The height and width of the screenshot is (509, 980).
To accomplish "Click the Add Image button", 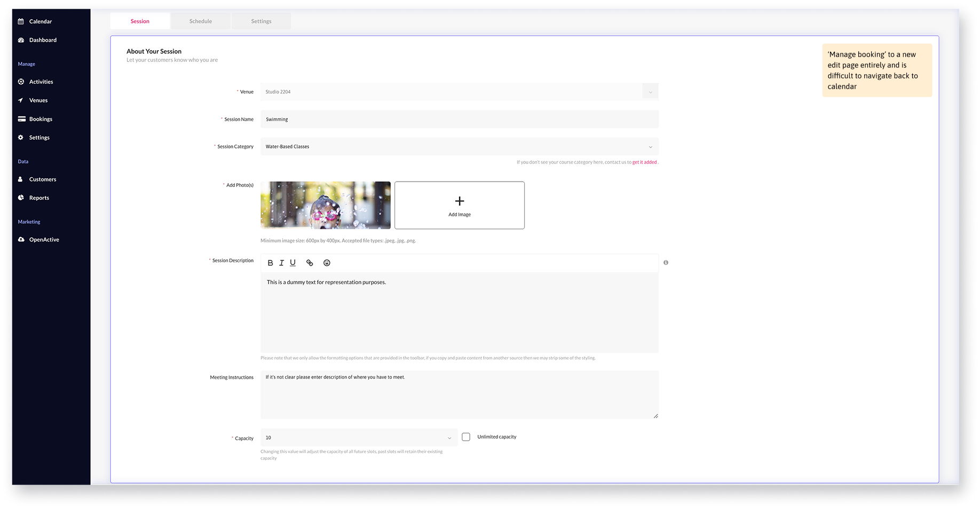I will coord(459,205).
